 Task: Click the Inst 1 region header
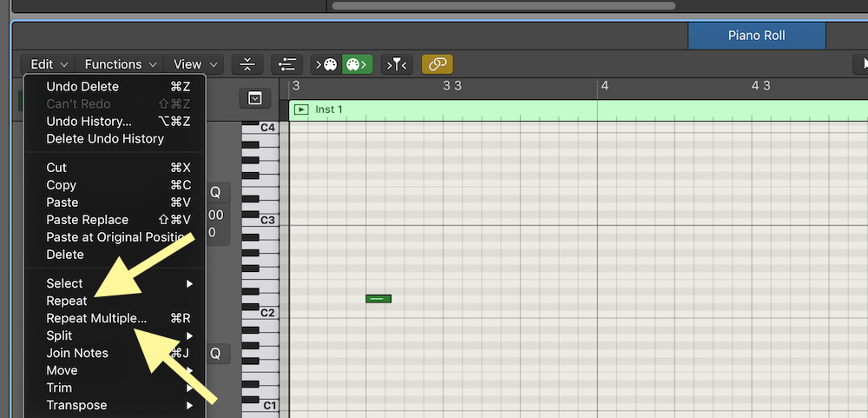[x=578, y=109]
